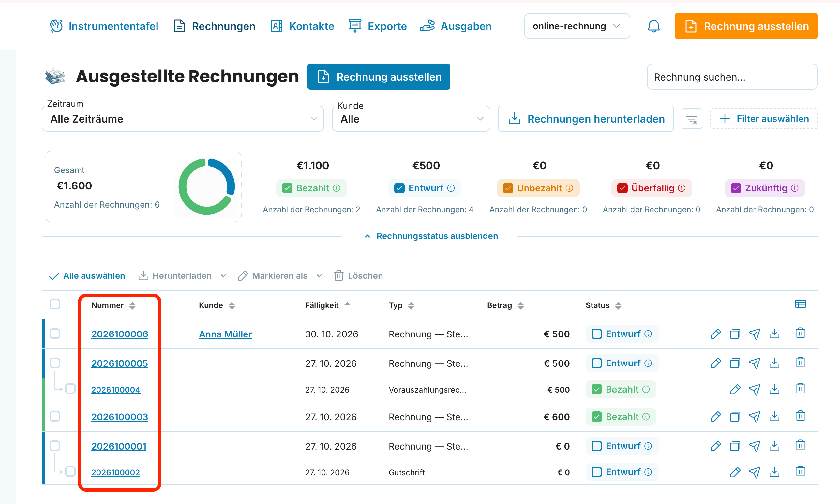The image size is (840, 504).
Task: Click Filter auswählen button
Action: (x=764, y=119)
